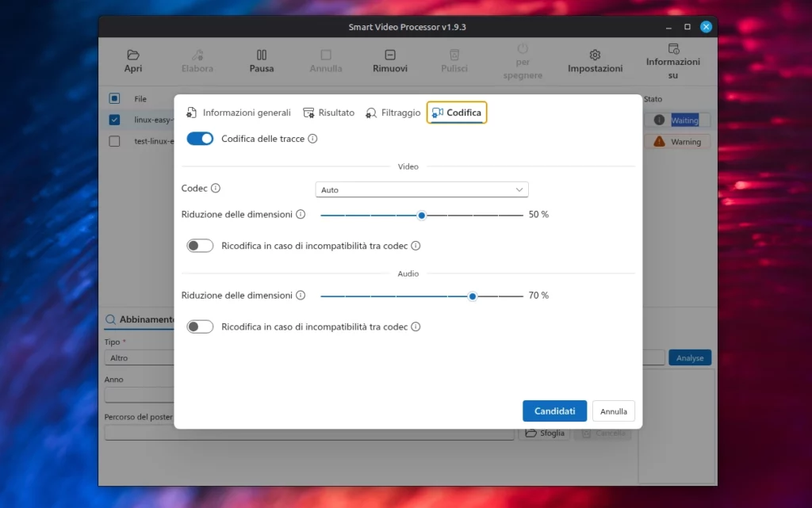Switch to Informazioni generali tab

pos(239,113)
